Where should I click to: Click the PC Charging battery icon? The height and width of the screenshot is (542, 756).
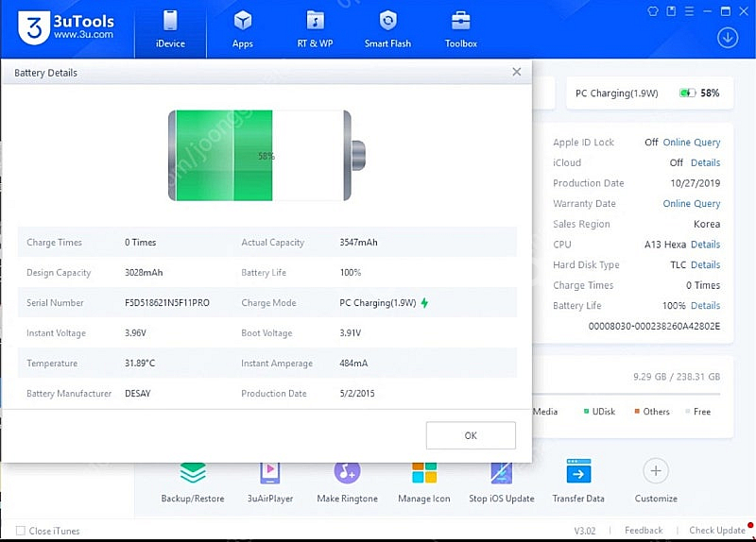click(x=688, y=93)
